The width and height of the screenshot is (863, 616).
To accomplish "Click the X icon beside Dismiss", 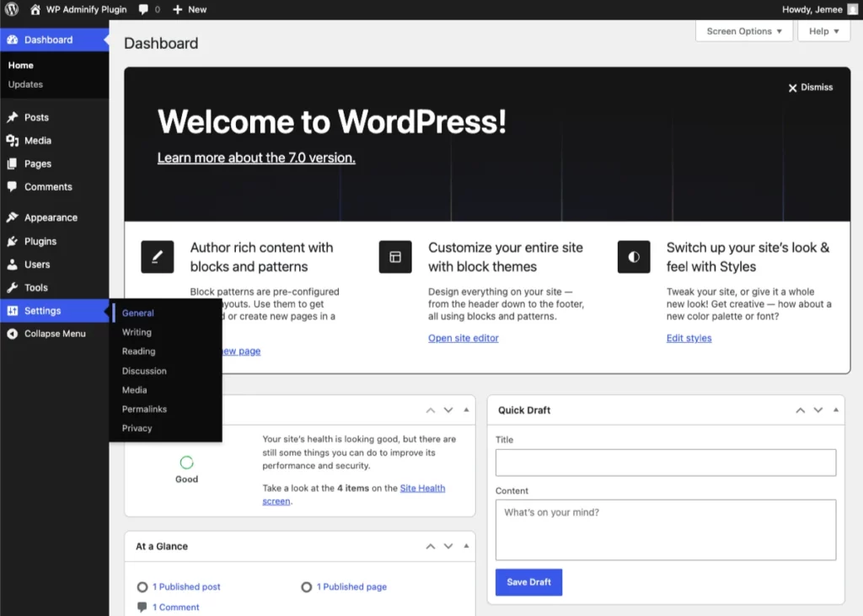I will tap(792, 88).
